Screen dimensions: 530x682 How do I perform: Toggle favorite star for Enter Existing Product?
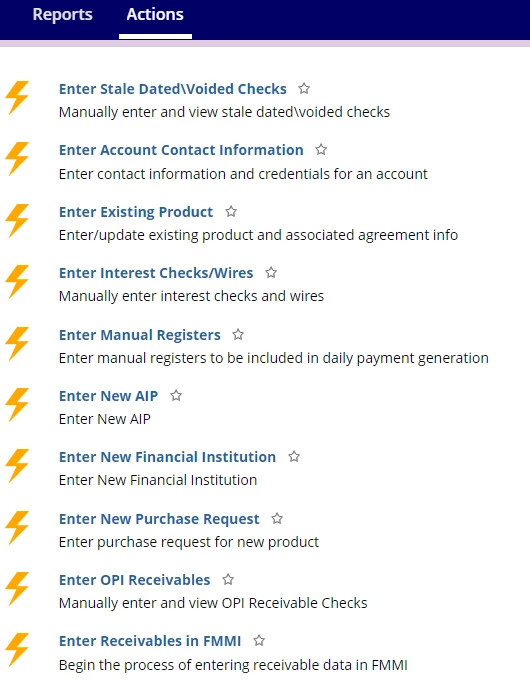[x=231, y=212]
